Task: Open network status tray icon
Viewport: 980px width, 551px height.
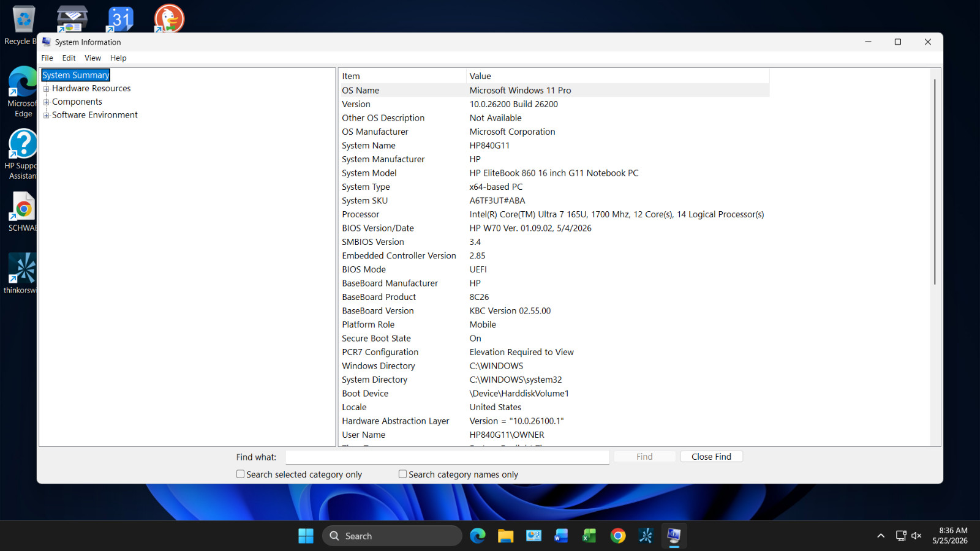Action: click(901, 536)
